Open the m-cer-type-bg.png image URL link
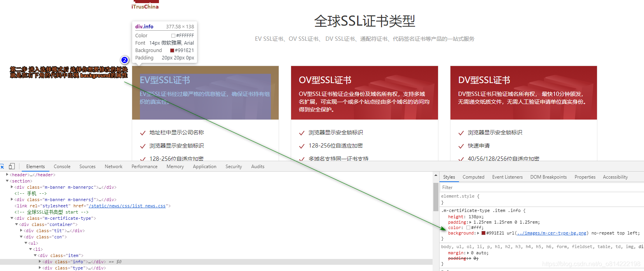This screenshot has height=271, width=644. pos(552,233)
